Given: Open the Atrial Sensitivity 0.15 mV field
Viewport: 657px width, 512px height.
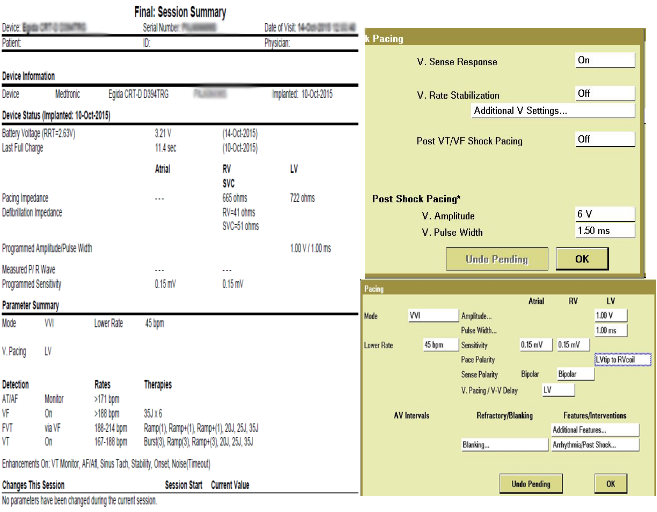Looking at the screenshot, I should 536,345.
